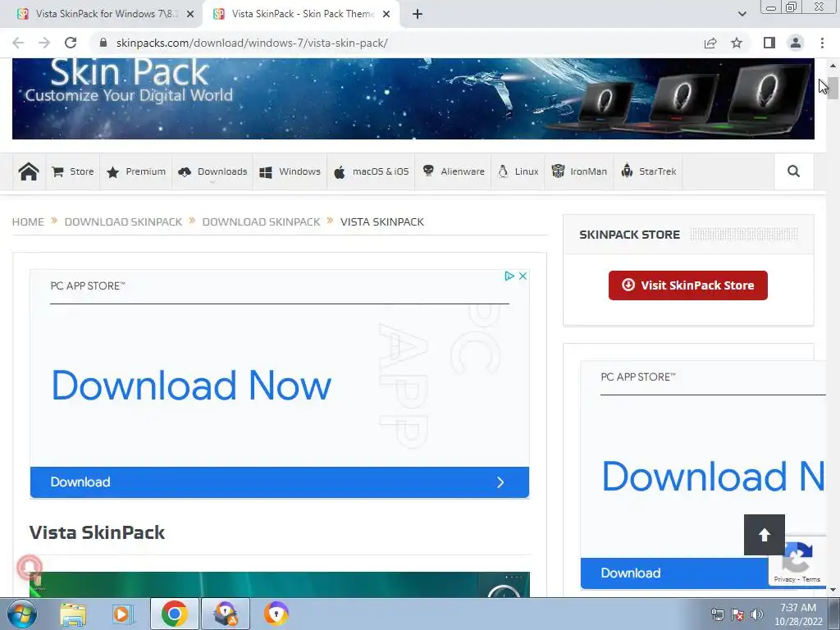The width and height of the screenshot is (840, 630).
Task: Click the Skin Pack header banner
Action: click(413, 98)
